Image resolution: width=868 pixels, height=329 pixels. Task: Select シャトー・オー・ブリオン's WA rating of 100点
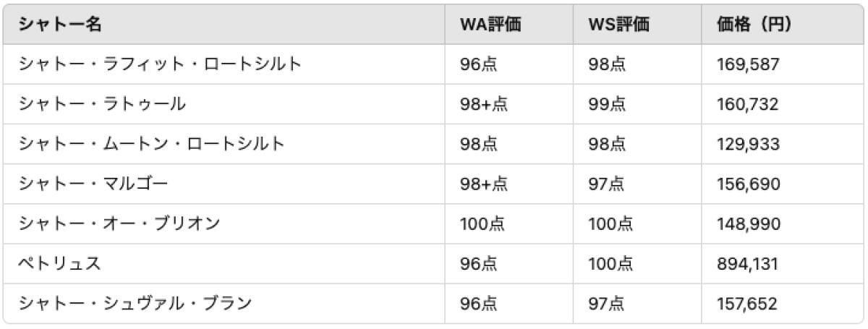pos(482,223)
